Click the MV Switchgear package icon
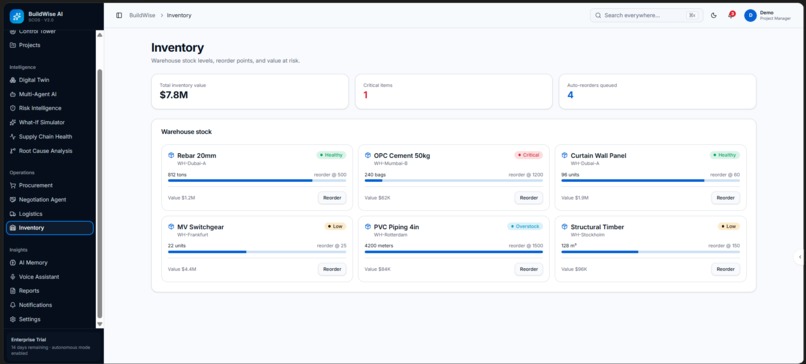 [x=171, y=227]
